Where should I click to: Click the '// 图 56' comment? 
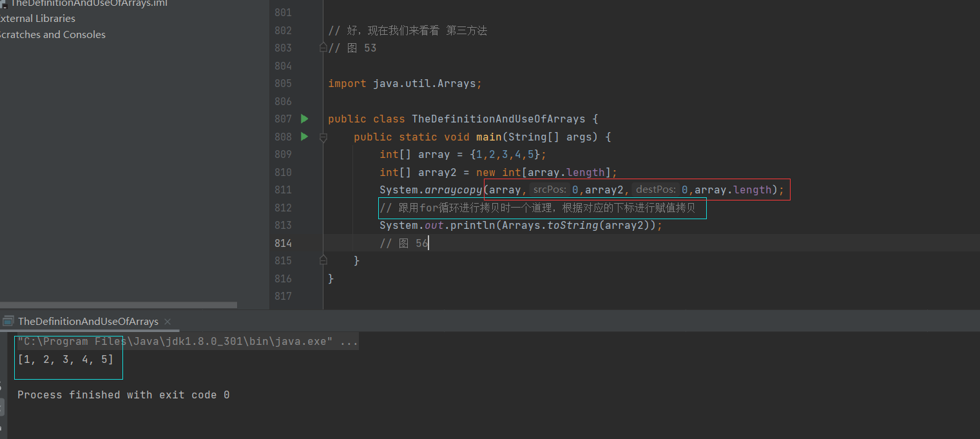click(x=403, y=243)
